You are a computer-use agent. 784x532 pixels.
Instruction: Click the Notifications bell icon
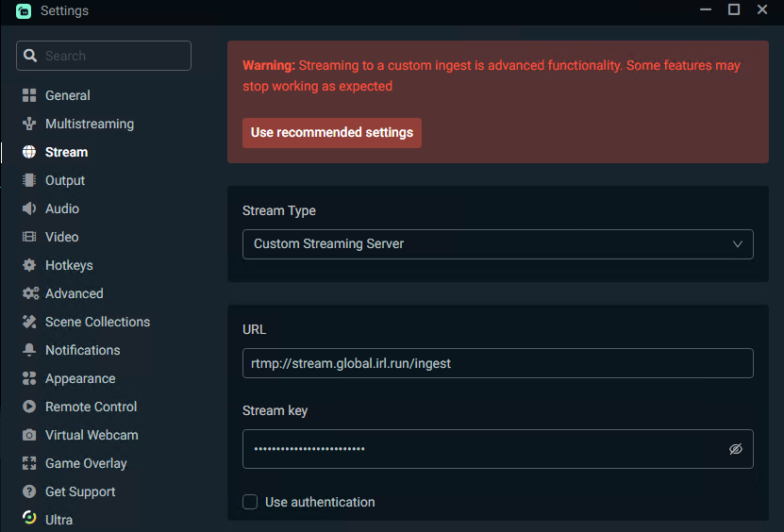[29, 350]
